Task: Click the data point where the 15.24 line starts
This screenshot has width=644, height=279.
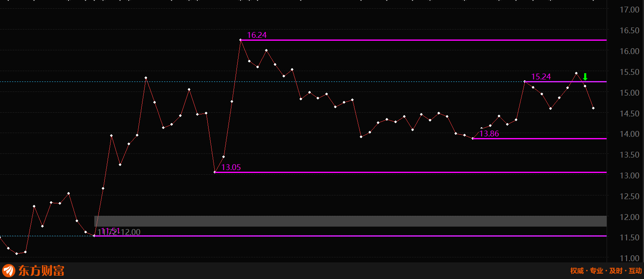Action: pos(525,81)
